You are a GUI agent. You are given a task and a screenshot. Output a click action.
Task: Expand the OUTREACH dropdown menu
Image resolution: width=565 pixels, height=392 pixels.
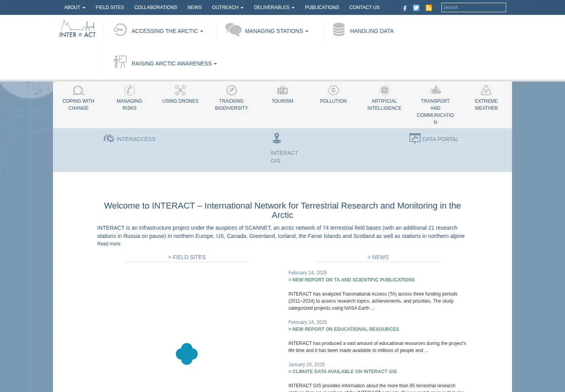[x=228, y=7]
